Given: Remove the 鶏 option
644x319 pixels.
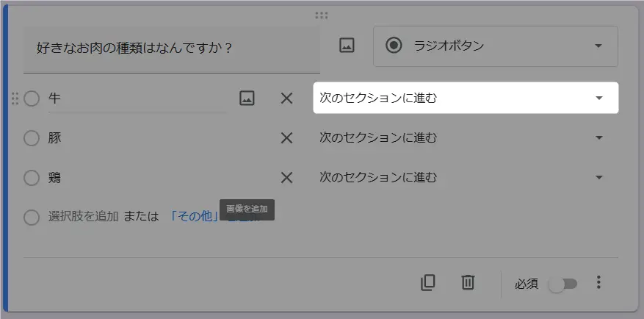Looking at the screenshot, I should 286,178.
